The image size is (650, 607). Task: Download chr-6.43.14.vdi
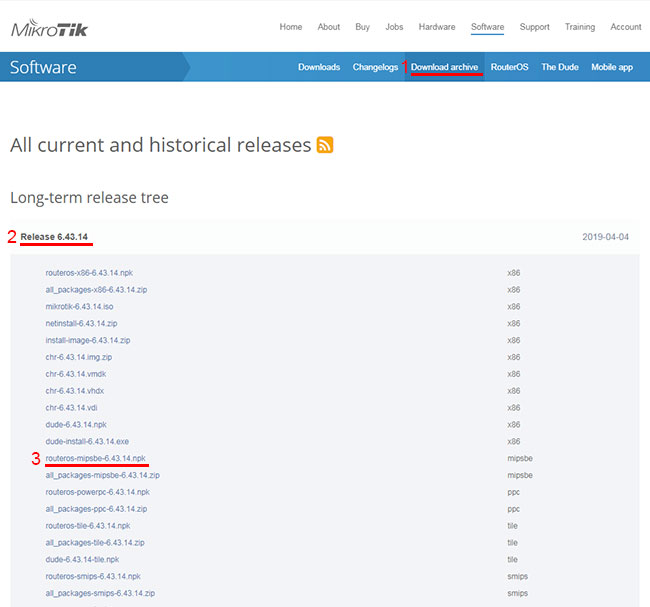point(71,408)
